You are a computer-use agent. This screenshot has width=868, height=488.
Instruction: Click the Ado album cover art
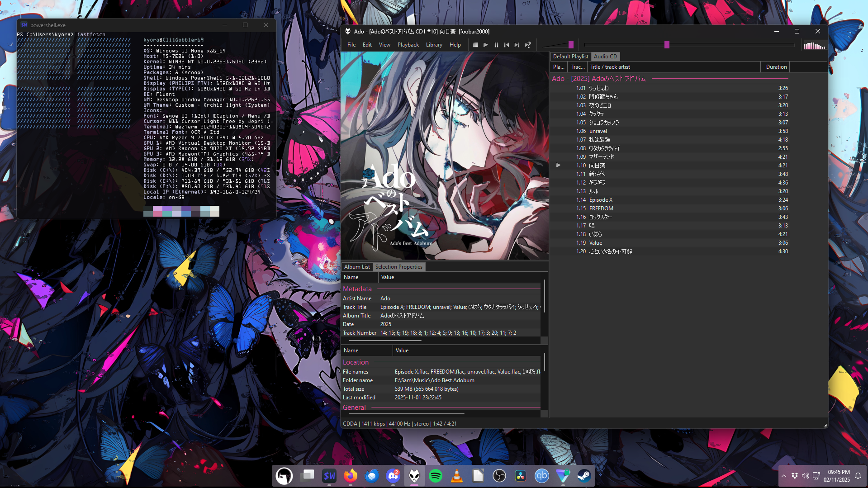445,156
